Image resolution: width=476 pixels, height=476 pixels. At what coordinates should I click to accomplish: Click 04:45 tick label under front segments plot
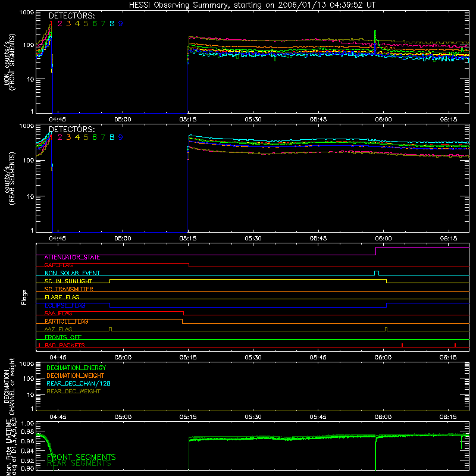pyautogui.click(x=57, y=120)
